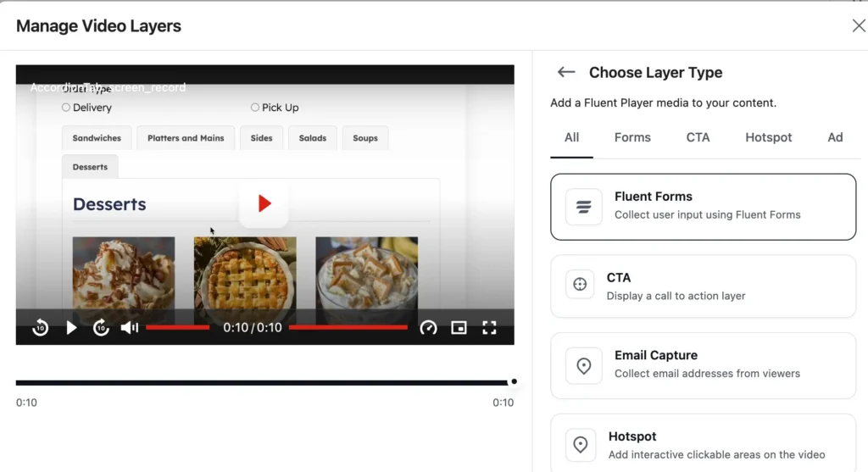Open the playback speed control
Screen dimensions: 868x472
[428, 328]
